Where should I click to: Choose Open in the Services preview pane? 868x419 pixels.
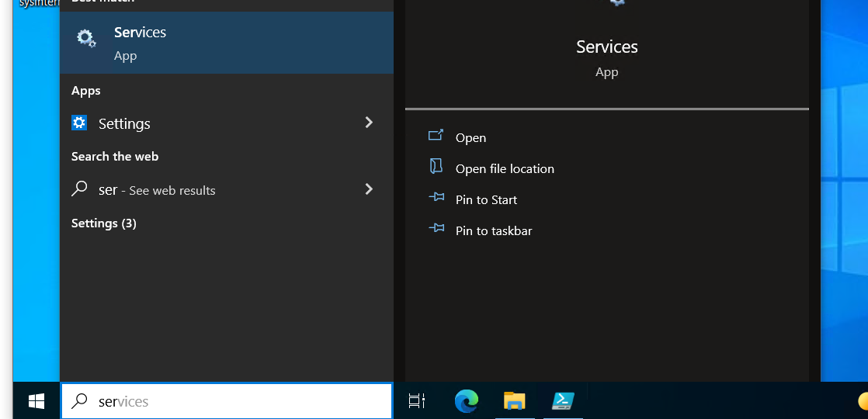click(470, 137)
